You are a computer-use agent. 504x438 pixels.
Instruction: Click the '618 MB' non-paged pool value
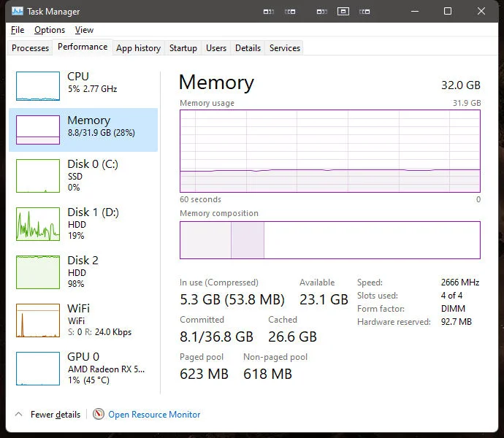click(268, 374)
